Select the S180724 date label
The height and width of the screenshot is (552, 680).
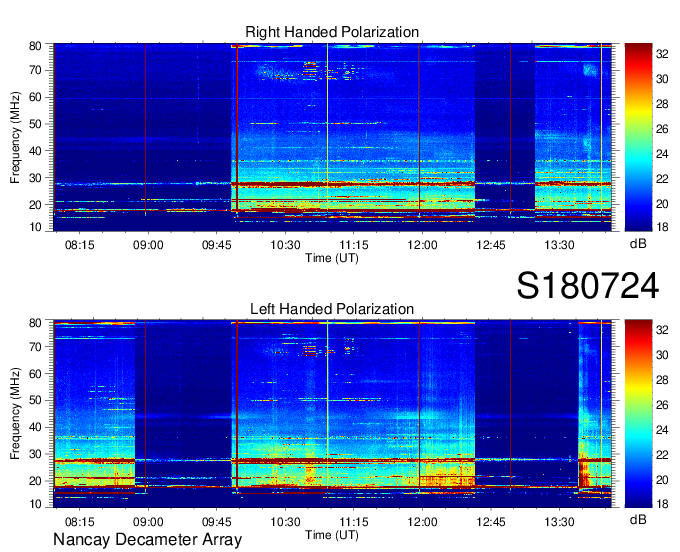[x=588, y=285]
